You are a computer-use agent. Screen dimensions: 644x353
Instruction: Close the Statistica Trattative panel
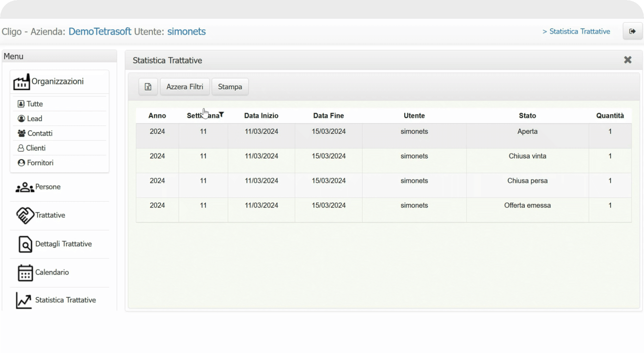[627, 60]
